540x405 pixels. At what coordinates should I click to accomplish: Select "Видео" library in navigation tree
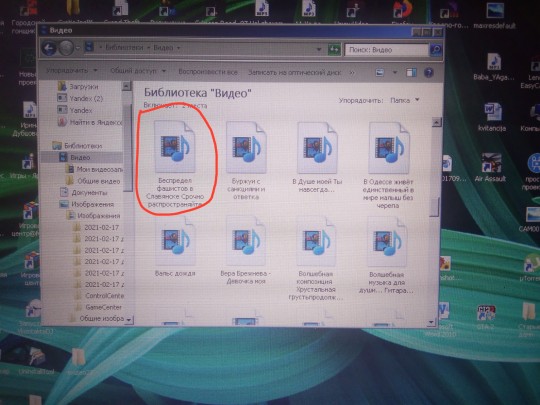80,157
